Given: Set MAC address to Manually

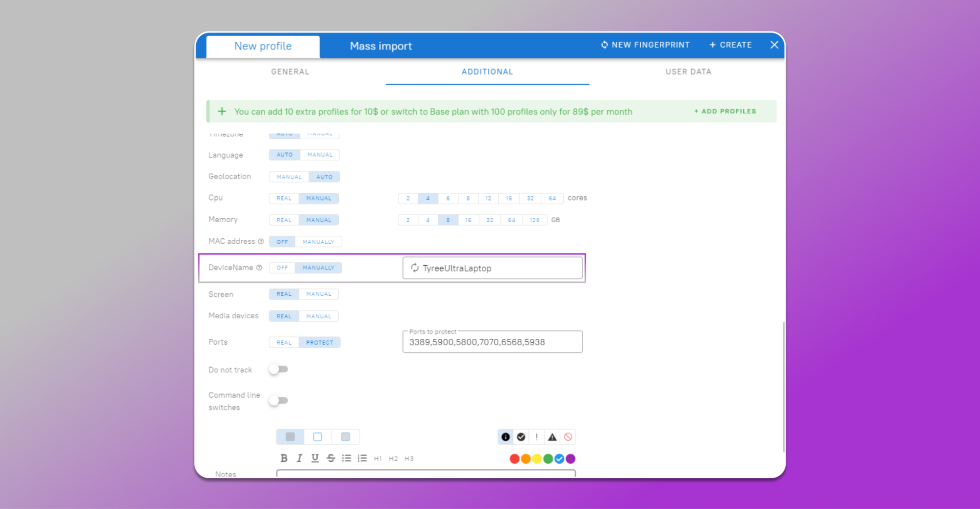Looking at the screenshot, I should point(318,242).
